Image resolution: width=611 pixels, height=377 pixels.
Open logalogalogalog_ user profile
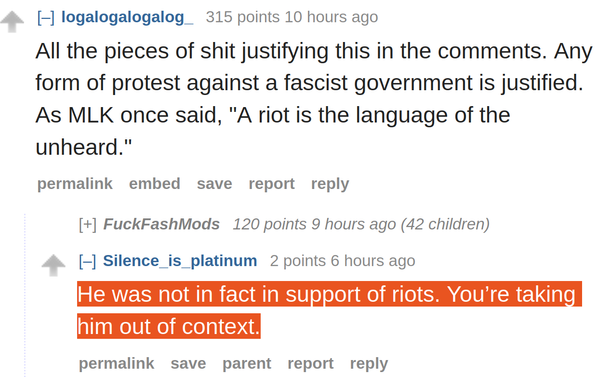[127, 18]
